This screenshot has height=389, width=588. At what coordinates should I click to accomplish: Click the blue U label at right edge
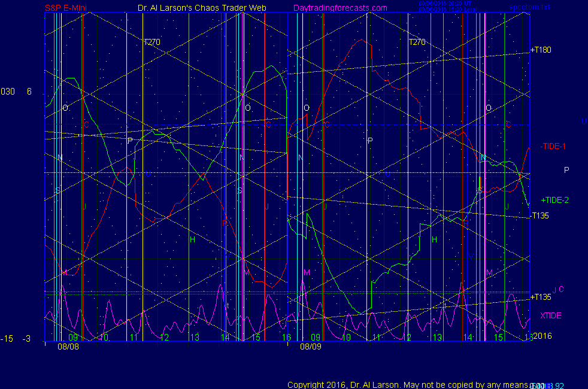coord(584,121)
